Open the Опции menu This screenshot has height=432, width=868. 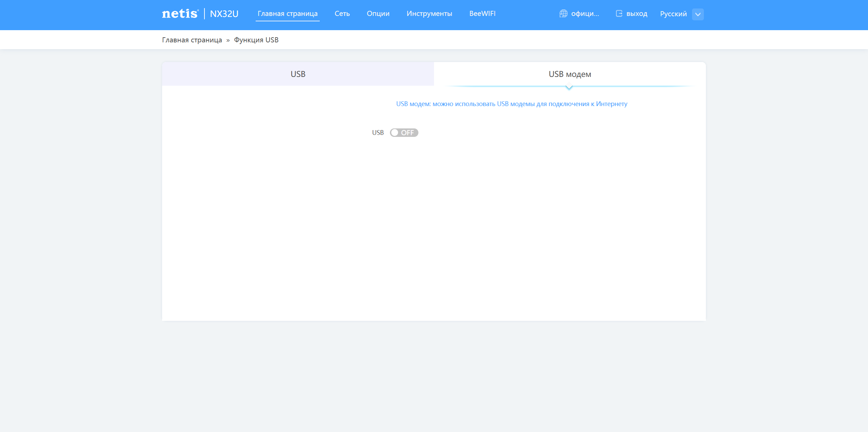tap(378, 14)
